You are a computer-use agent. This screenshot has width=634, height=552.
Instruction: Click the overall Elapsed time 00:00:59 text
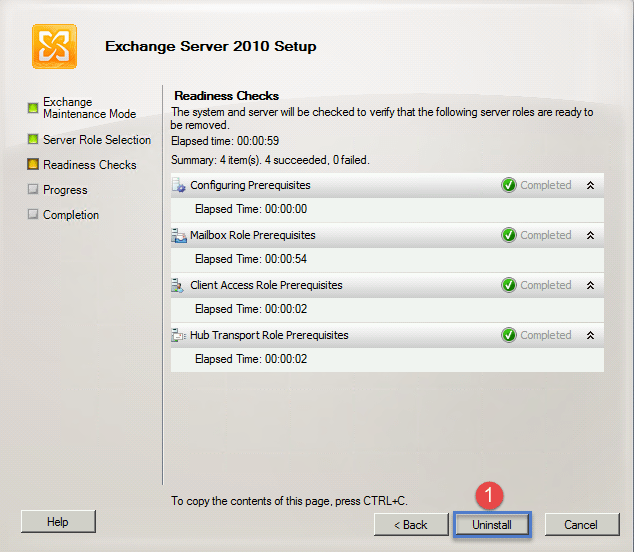(225, 141)
